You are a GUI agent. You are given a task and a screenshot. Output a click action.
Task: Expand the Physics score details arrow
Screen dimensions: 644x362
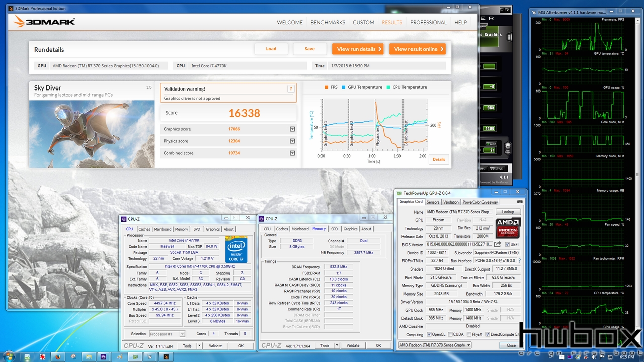point(292,141)
